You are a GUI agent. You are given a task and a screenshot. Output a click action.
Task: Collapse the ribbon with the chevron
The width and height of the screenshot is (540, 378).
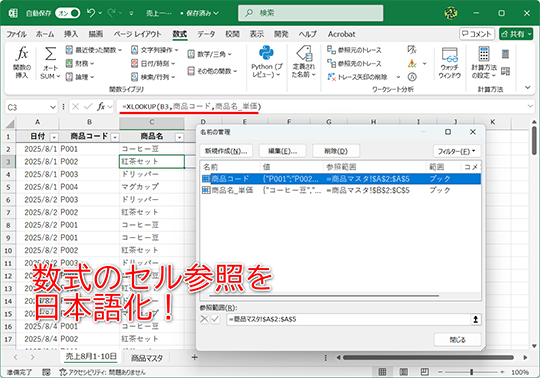(x=528, y=87)
